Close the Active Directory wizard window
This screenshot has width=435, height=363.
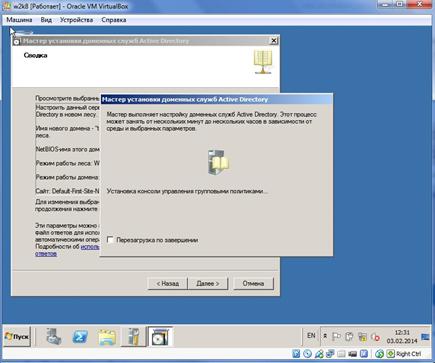273,41
